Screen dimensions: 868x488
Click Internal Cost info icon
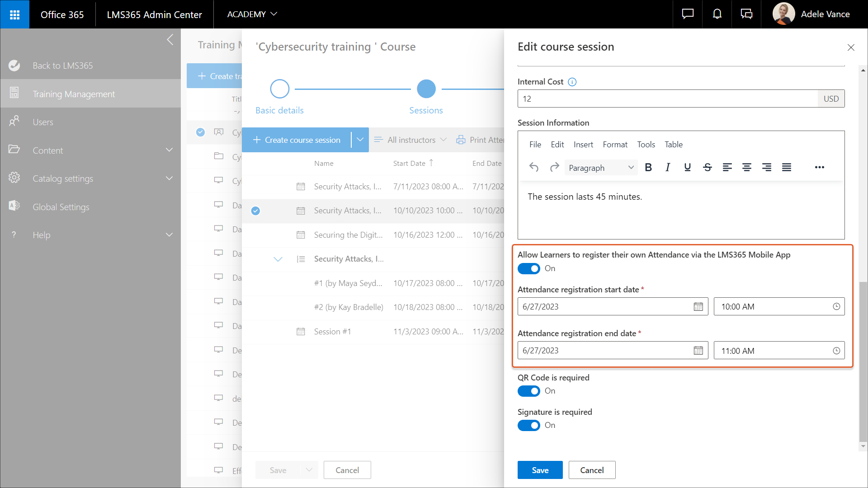pos(572,82)
